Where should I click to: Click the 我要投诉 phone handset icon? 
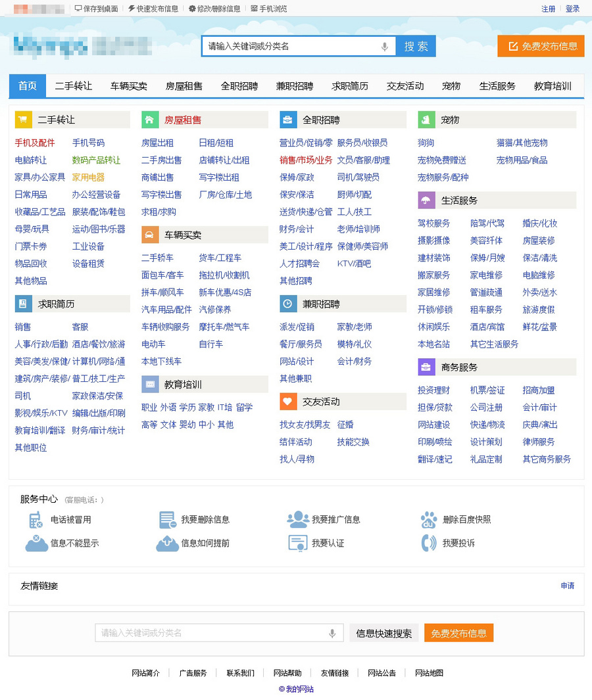(x=429, y=544)
